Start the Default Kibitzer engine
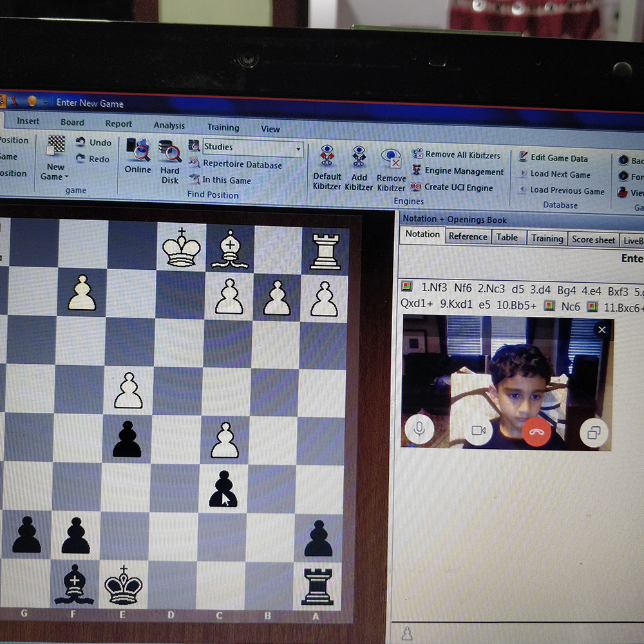The width and height of the screenshot is (644, 644). pyautogui.click(x=327, y=158)
